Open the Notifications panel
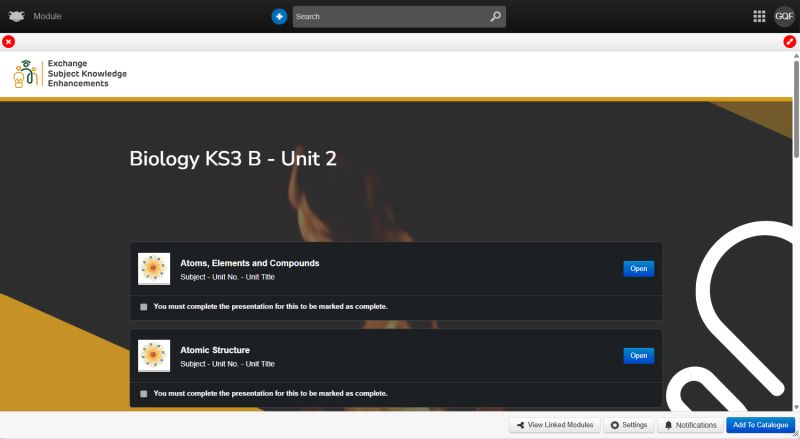The height and width of the screenshot is (439, 800). coord(690,425)
